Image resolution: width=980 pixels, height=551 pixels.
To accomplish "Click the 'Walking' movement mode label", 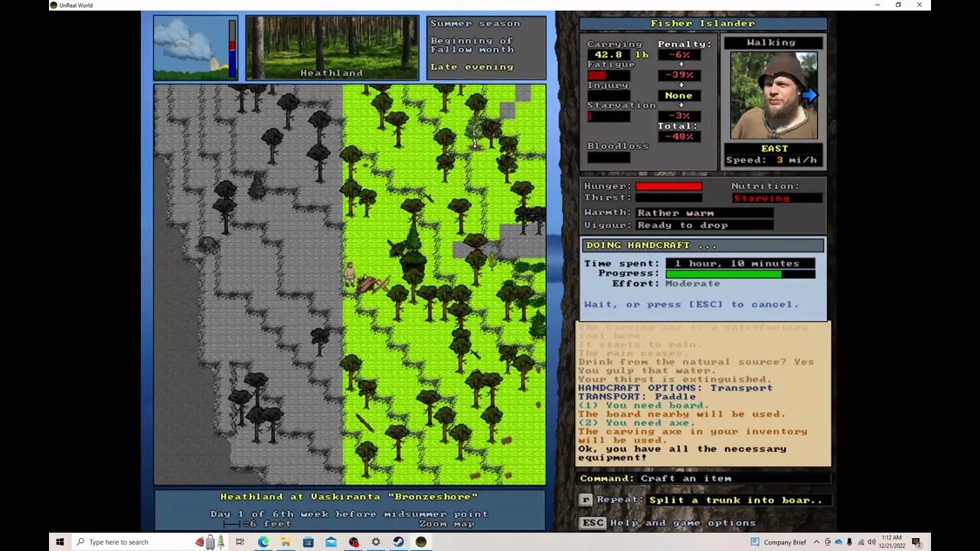I will click(x=772, y=43).
